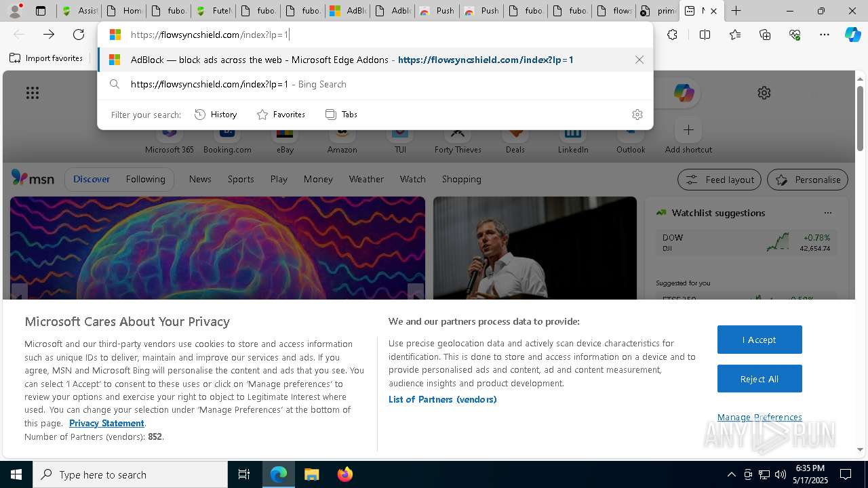
Task: Click the DOW watchlist entry
Action: (746, 243)
